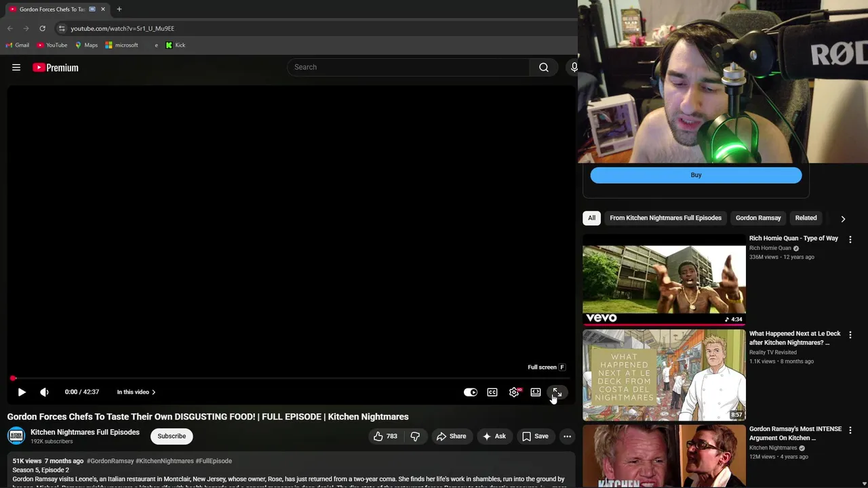
Task: Enter full screen mode
Action: click(557, 392)
